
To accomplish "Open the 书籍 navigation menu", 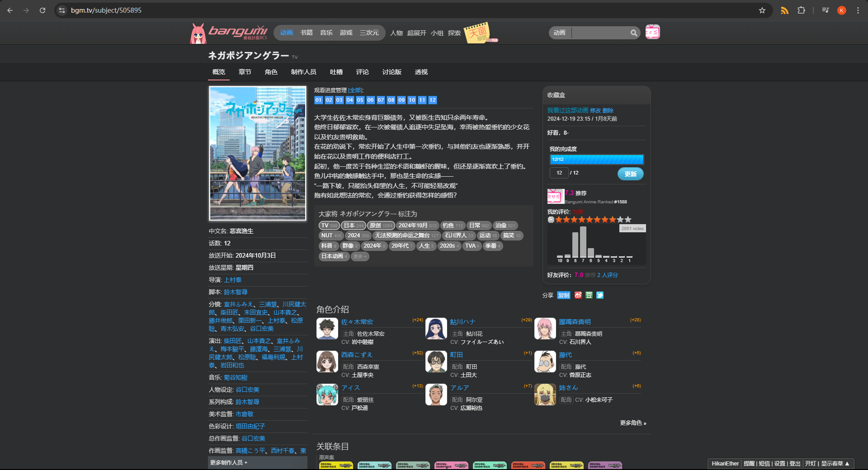I will [x=307, y=33].
